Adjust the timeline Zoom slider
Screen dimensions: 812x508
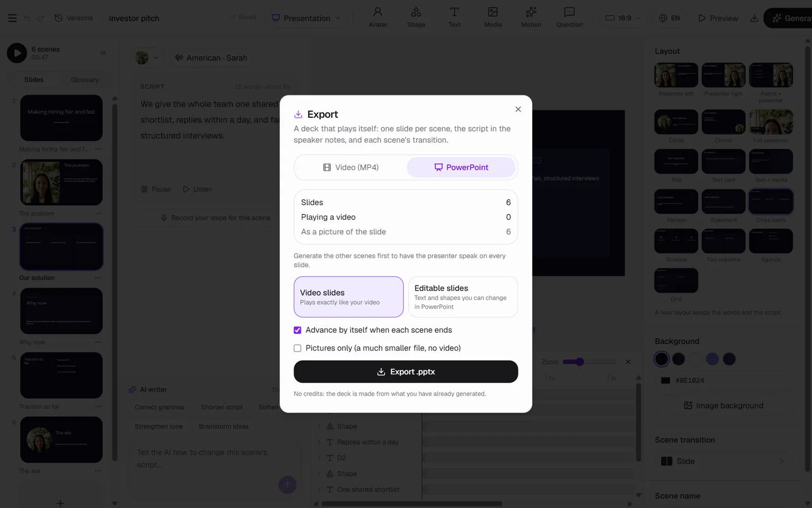(x=589, y=362)
